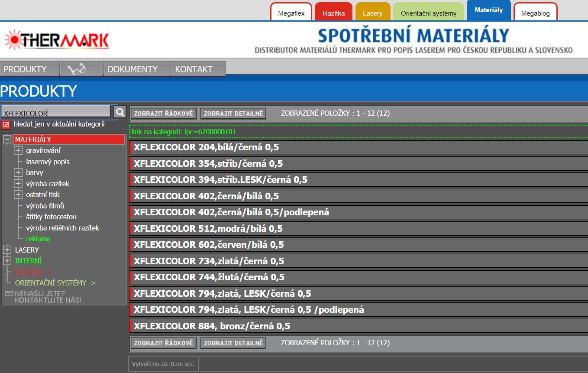This screenshot has width=588, height=373.
Task: Expand the INTERNÍ tree node
Action: coord(7,261)
